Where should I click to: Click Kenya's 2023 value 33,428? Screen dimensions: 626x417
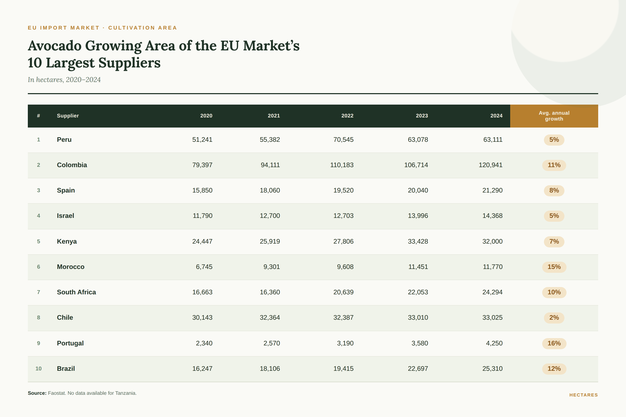418,241
